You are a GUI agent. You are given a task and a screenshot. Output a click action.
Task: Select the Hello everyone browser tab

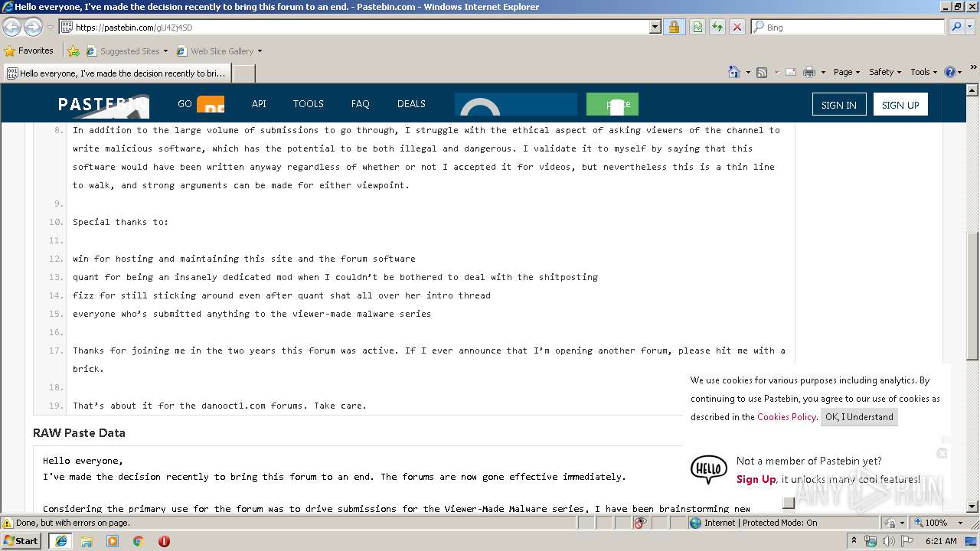117,73
